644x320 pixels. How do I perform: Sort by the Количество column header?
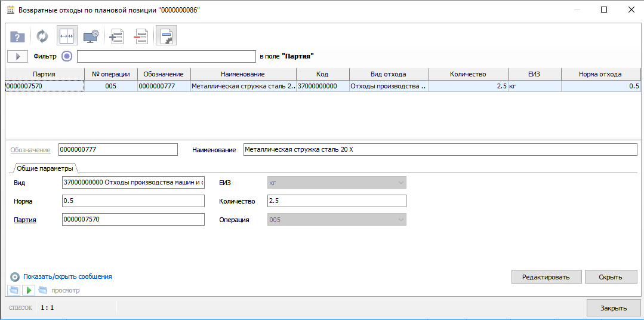point(469,74)
